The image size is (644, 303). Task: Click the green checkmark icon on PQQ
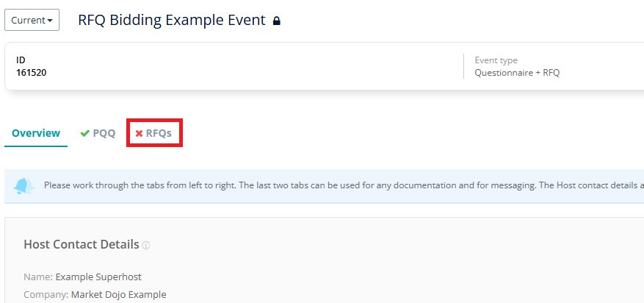pos(85,133)
